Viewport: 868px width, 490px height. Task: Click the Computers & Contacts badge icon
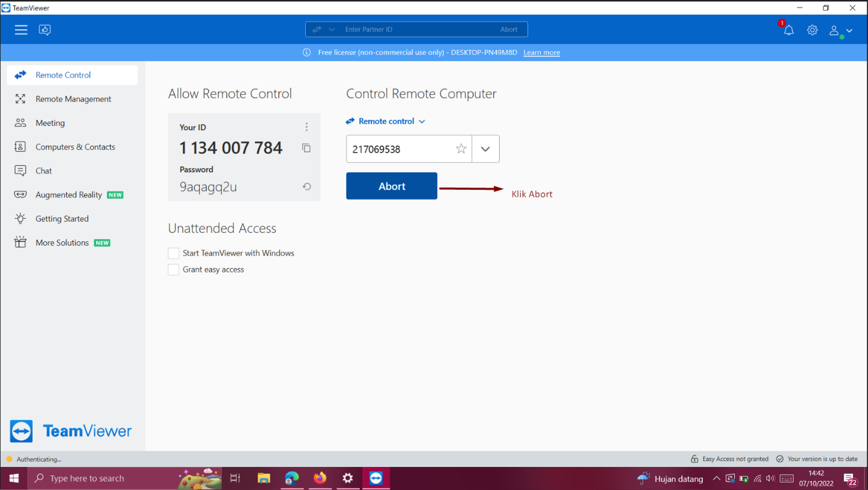21,147
